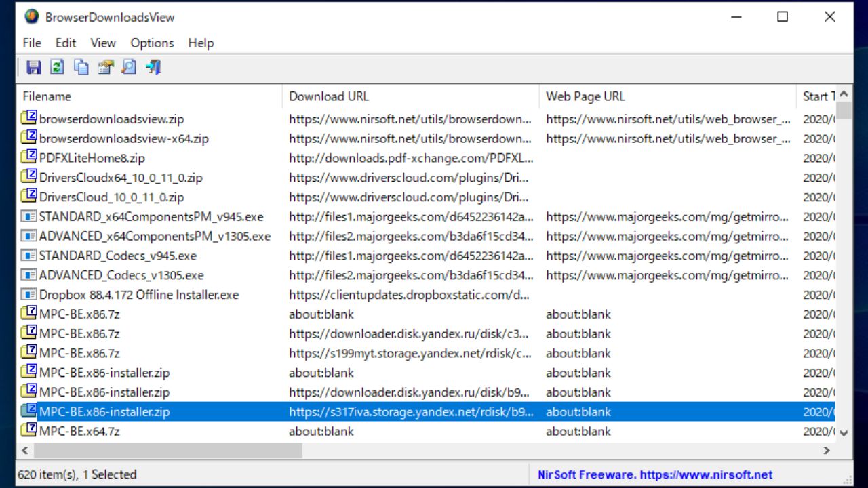Click the vertical scrollbar down arrow
The height and width of the screenshot is (488, 868).
[844, 432]
